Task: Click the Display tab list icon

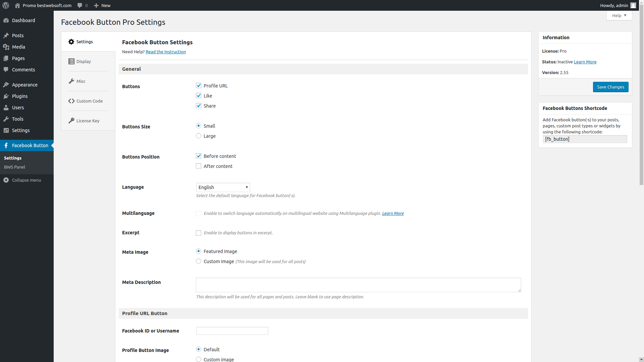Action: (x=71, y=62)
